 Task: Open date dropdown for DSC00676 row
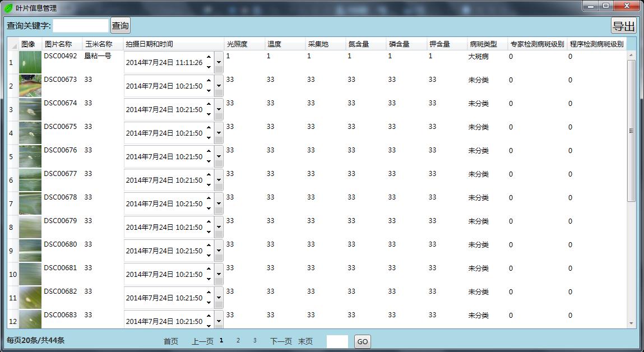click(x=219, y=156)
